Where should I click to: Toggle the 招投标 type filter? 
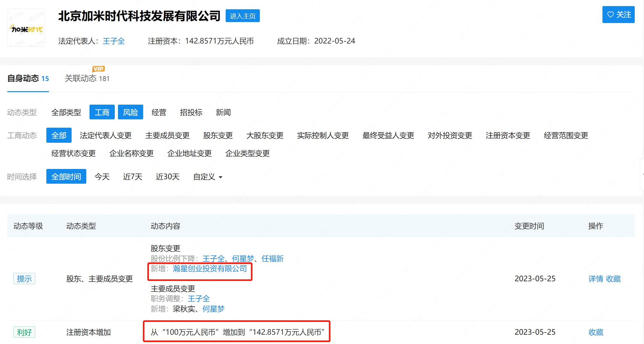pyautogui.click(x=191, y=112)
